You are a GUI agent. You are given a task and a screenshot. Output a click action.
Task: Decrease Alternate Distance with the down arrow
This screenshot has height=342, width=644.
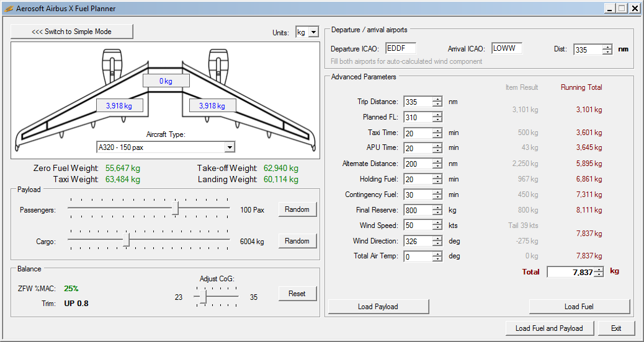tap(437, 166)
